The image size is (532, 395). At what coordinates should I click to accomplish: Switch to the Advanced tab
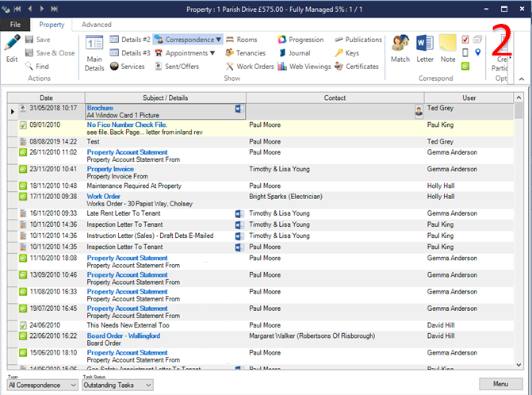pyautogui.click(x=96, y=25)
